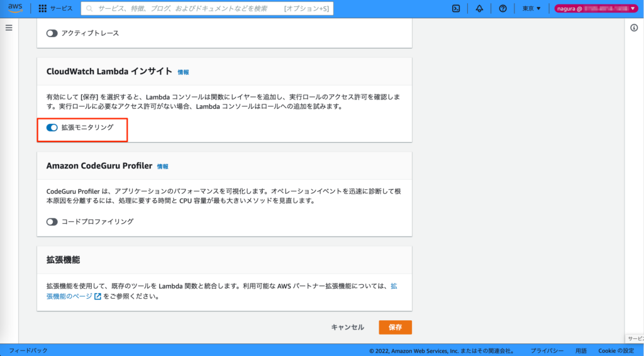Click the search magnifier icon
The width and height of the screenshot is (644, 356).
(x=89, y=8)
